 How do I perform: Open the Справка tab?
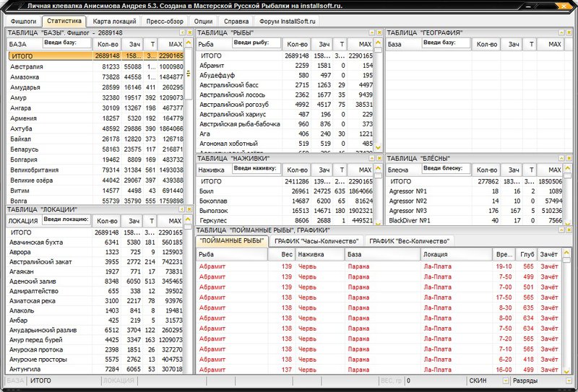click(236, 22)
